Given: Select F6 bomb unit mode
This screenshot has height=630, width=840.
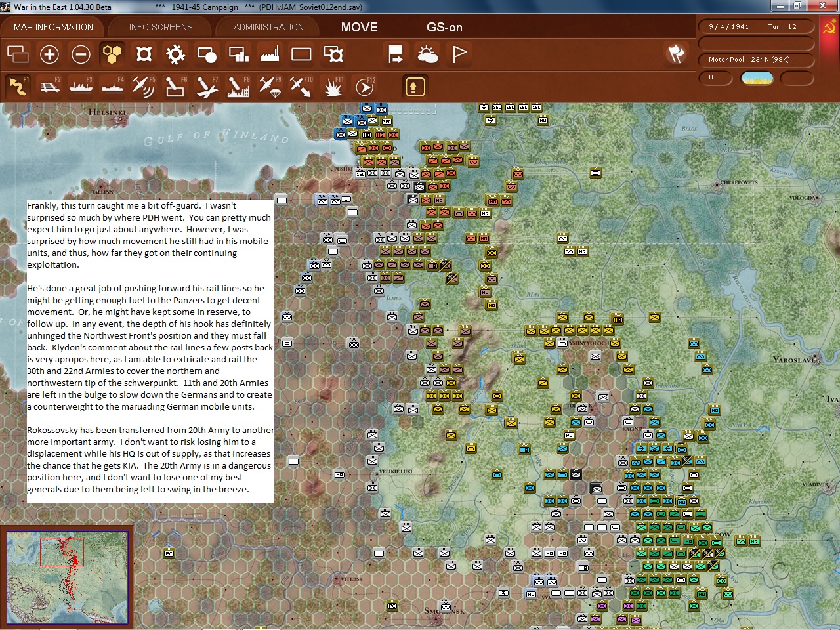Looking at the screenshot, I should pyautogui.click(x=175, y=86).
